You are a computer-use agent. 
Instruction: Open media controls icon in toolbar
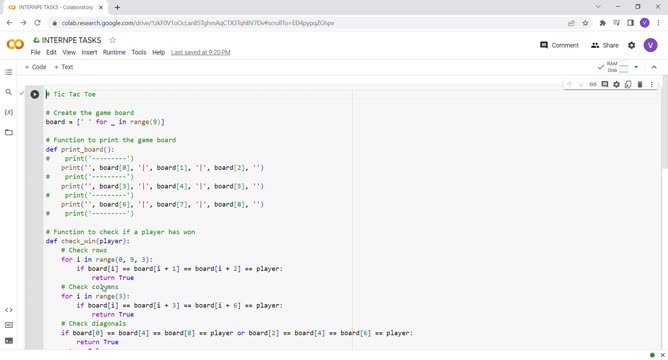coord(616,23)
